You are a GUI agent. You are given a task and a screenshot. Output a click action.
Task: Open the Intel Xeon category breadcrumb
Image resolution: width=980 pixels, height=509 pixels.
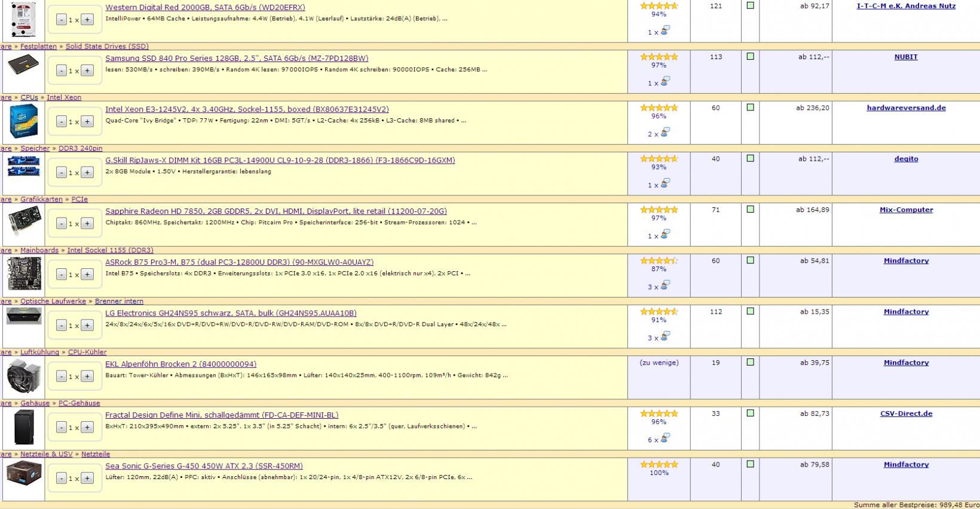[x=64, y=97]
